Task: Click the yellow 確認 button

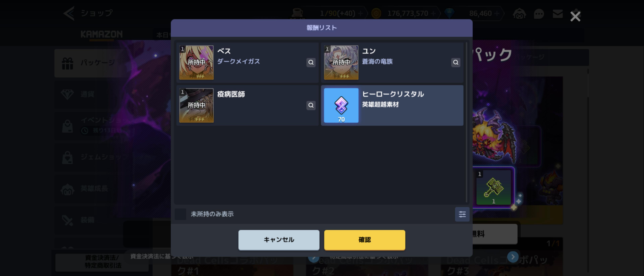Action: [x=364, y=240]
